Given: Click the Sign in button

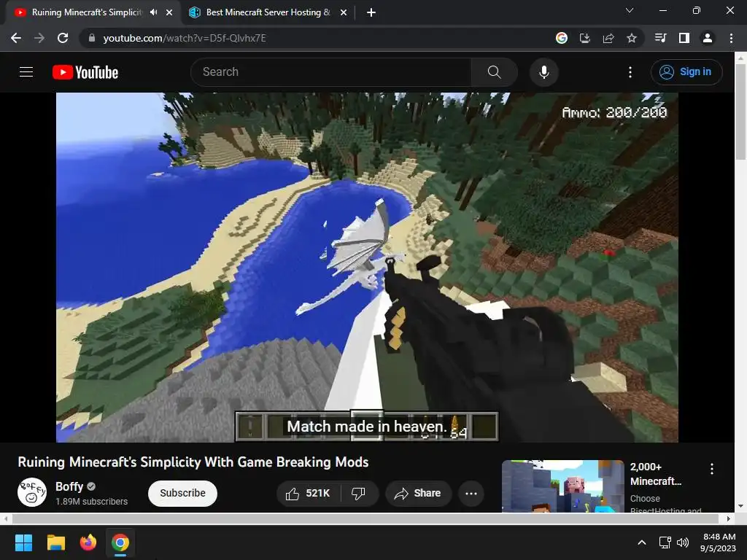Looking at the screenshot, I should 686,72.
